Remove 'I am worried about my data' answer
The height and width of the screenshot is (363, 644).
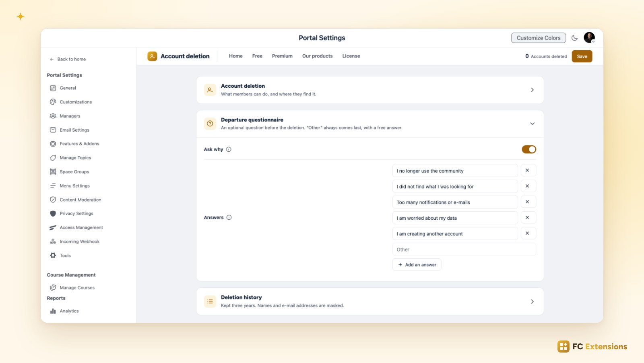click(527, 217)
